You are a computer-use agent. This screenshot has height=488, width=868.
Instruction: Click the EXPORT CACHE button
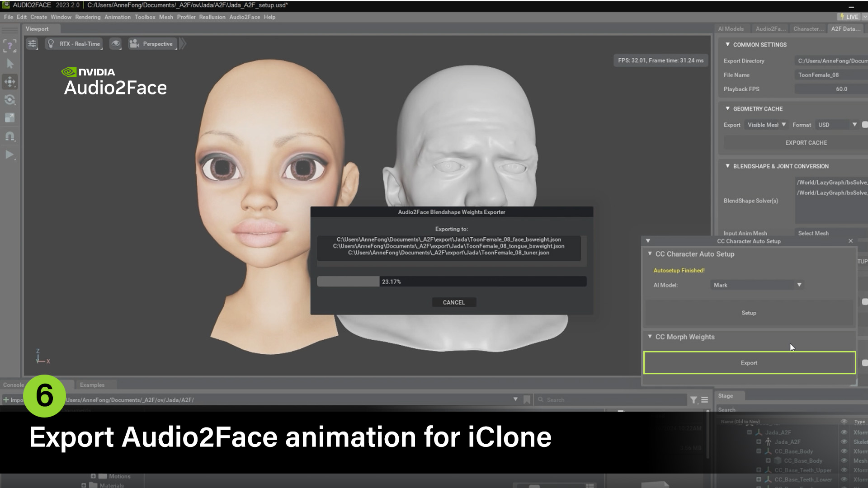(x=806, y=142)
